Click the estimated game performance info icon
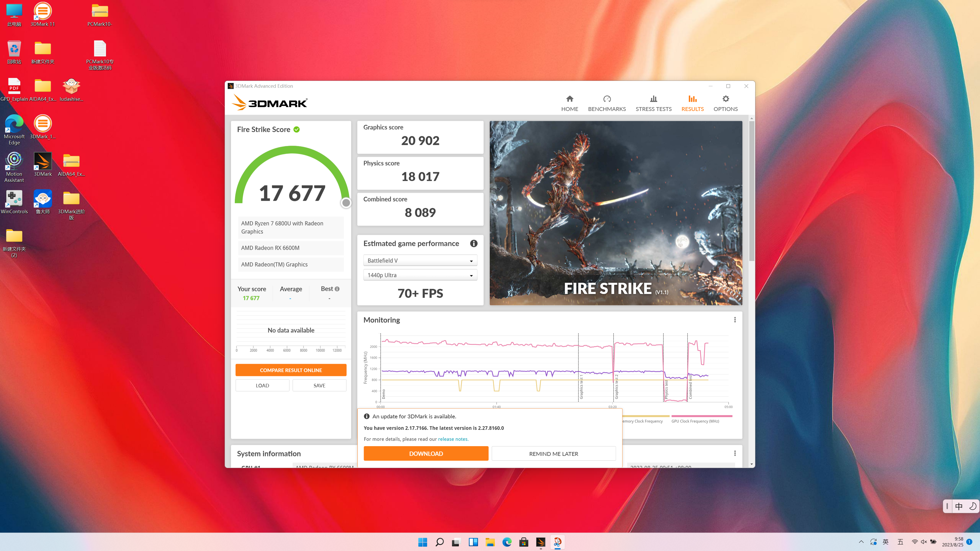Image resolution: width=980 pixels, height=551 pixels. coord(474,243)
